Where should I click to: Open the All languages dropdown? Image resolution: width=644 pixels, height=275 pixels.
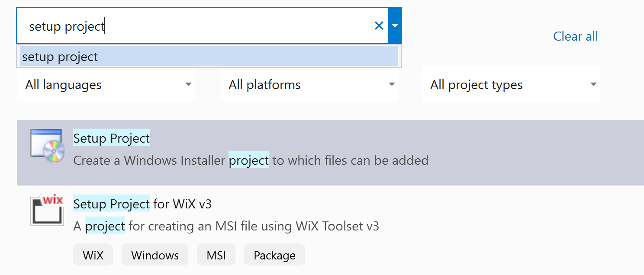106,84
